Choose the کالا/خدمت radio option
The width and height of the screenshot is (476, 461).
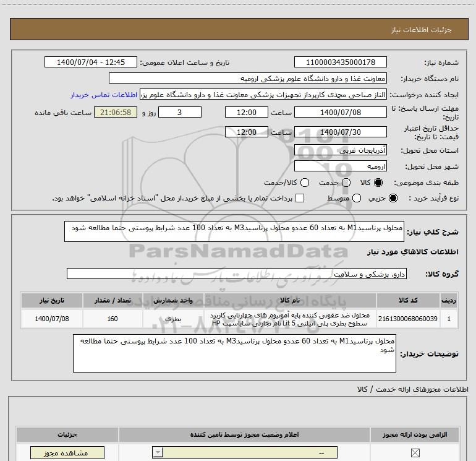(304, 183)
